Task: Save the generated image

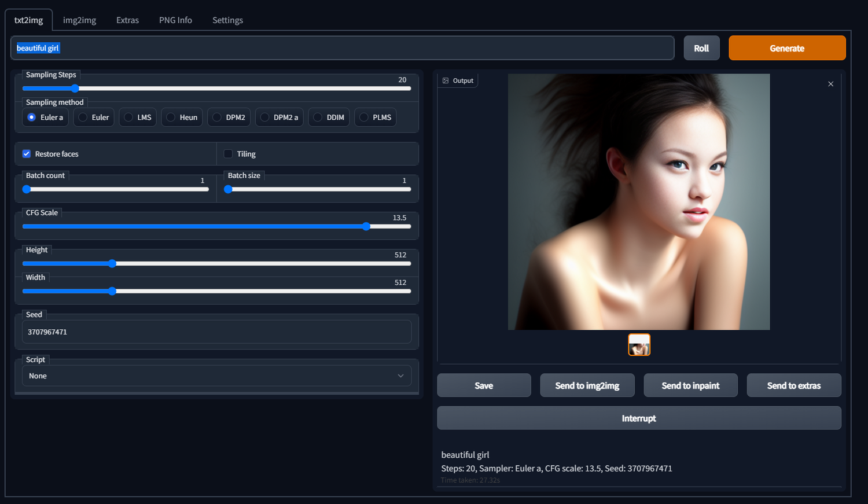Action: [484, 385]
